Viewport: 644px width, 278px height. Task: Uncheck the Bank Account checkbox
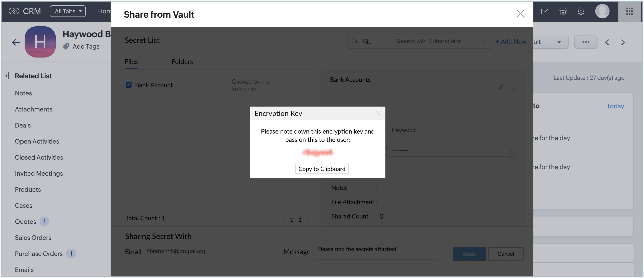tap(128, 85)
